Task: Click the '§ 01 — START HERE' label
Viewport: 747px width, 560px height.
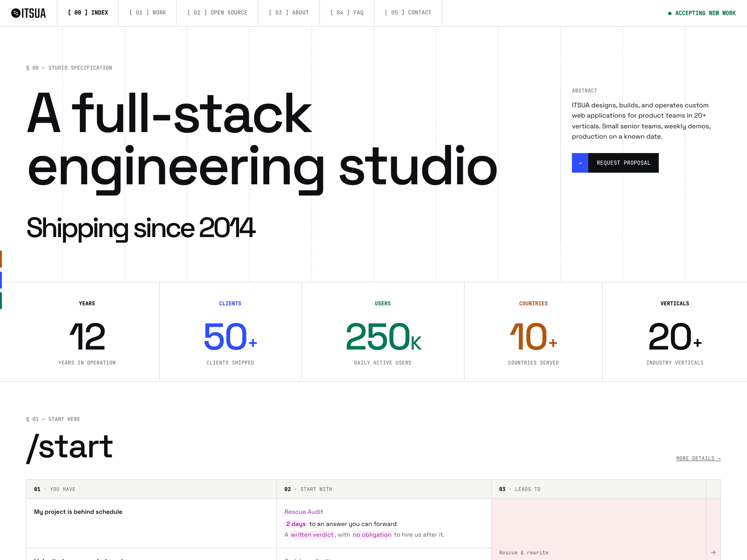Action: point(53,420)
